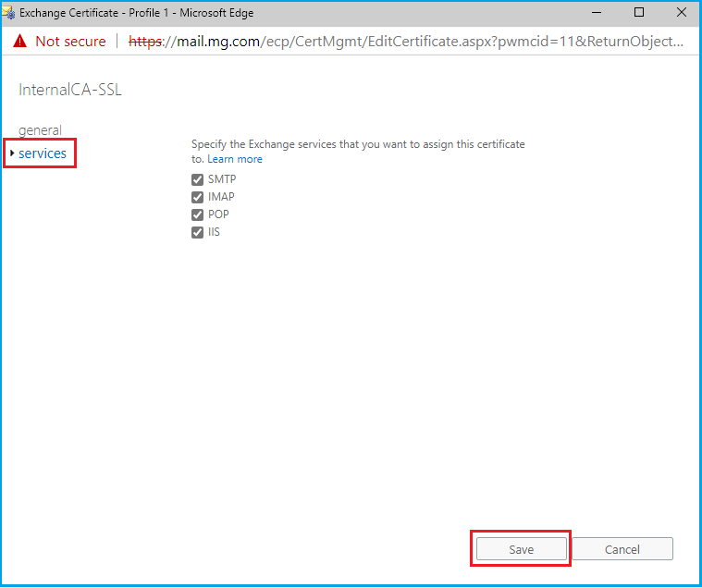This screenshot has width=702, height=588.
Task: Close the Exchange Certificate window
Action: pyautogui.click(x=681, y=13)
